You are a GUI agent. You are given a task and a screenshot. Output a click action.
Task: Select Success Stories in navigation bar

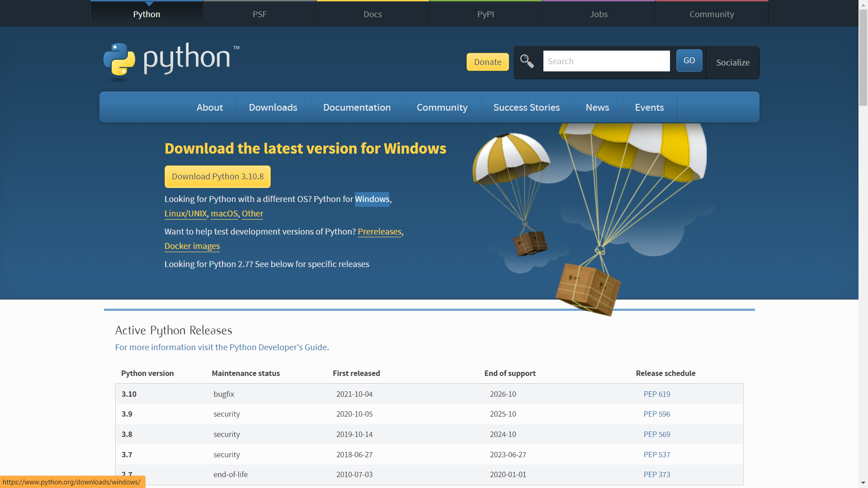526,108
